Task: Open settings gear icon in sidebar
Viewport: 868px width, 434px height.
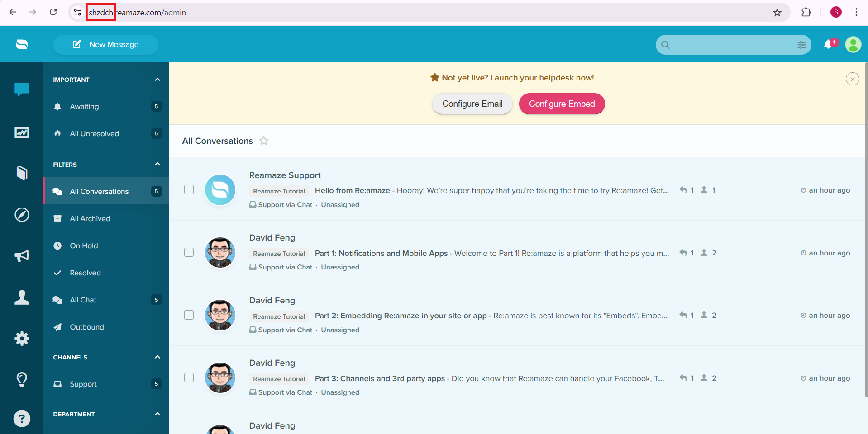Action: click(x=22, y=338)
